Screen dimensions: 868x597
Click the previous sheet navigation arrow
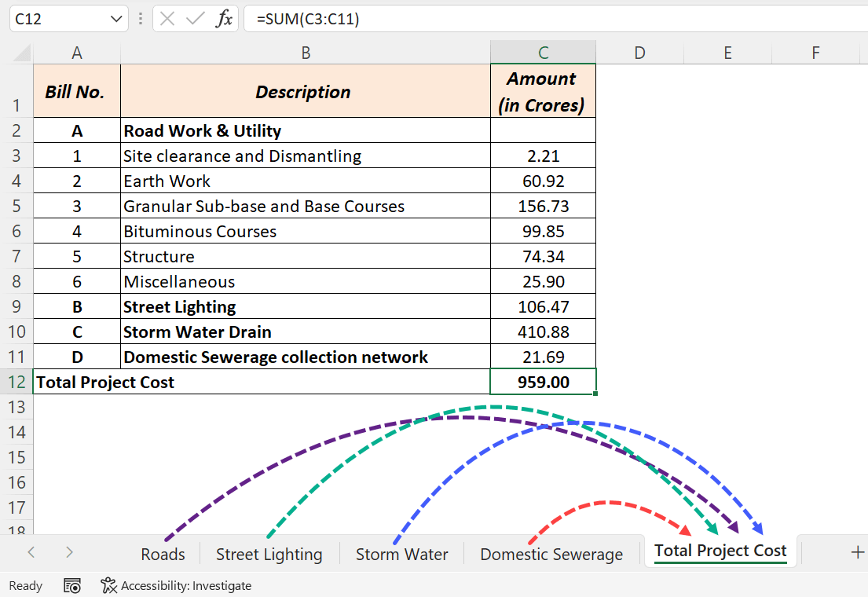tap(30, 553)
